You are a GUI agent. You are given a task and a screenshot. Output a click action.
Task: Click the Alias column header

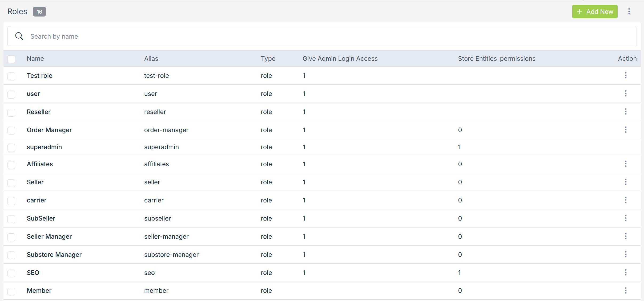coord(151,59)
